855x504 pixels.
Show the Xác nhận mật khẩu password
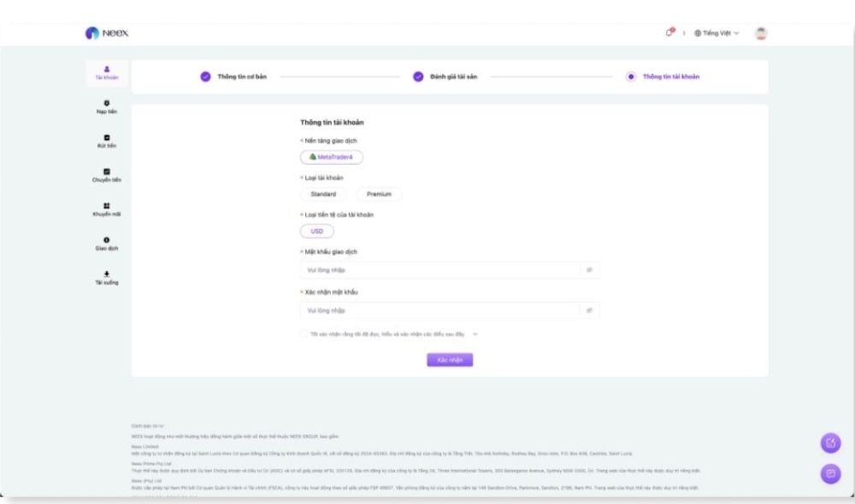[589, 310]
